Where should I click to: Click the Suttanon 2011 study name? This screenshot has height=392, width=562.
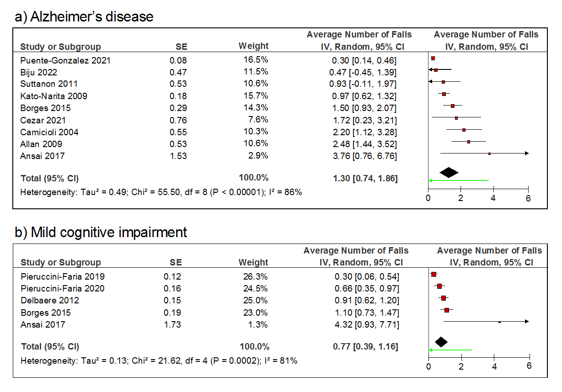(x=49, y=84)
